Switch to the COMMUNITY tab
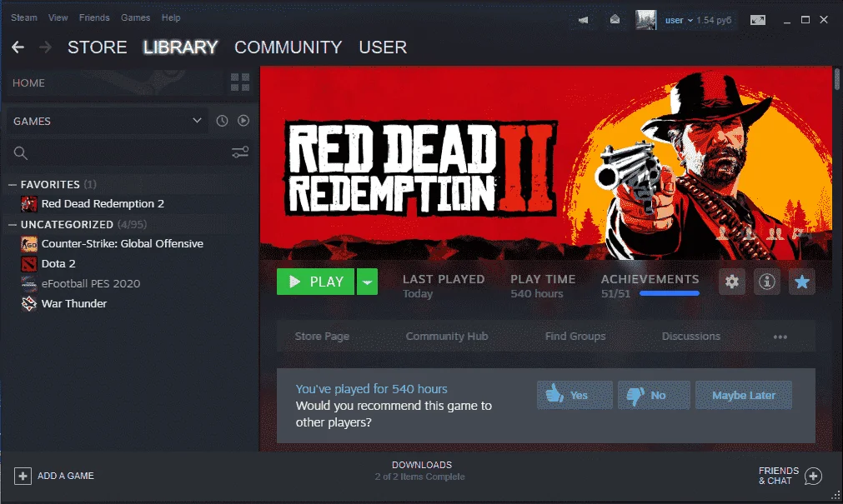Screen dimensions: 843x504 point(289,47)
